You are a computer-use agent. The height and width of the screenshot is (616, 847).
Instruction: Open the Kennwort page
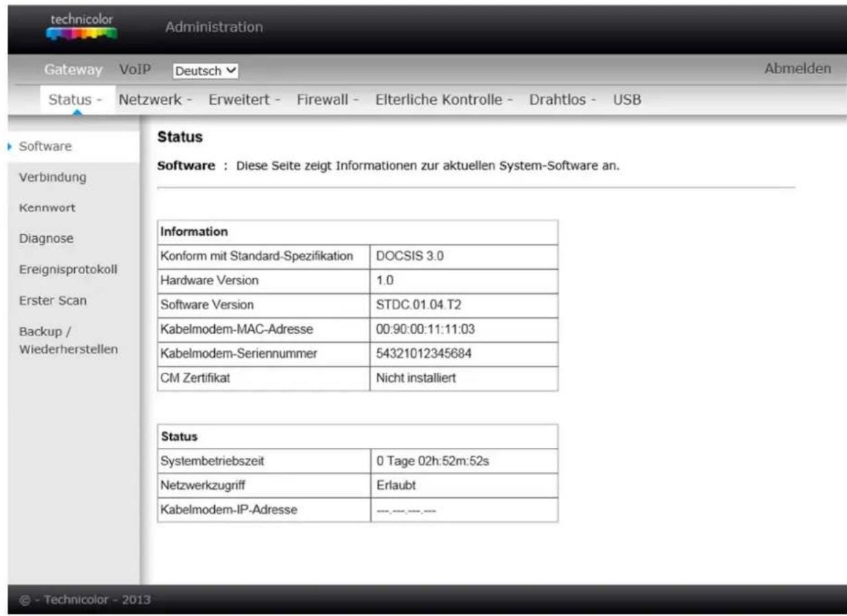[x=47, y=207]
